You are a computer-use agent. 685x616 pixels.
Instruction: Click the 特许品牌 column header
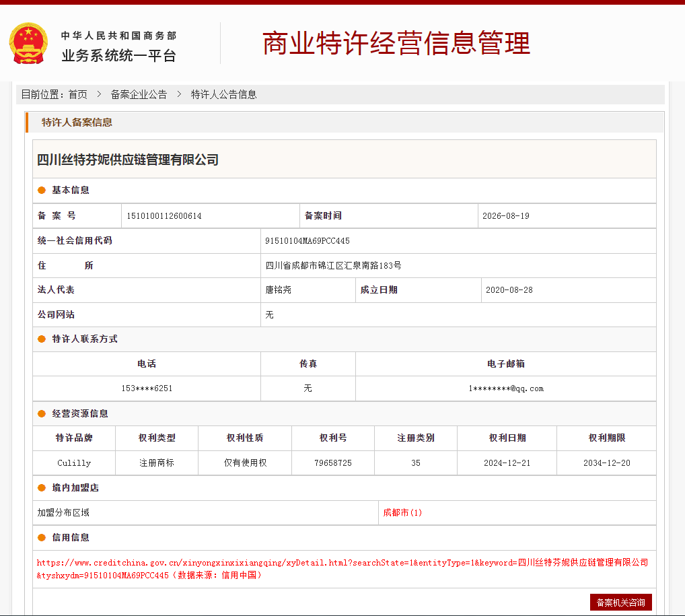coord(74,438)
